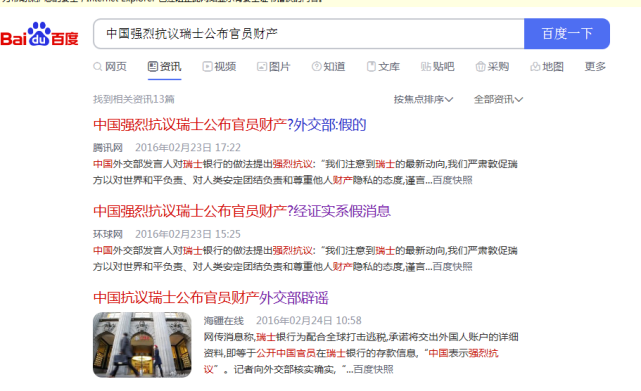This screenshot has width=641, height=391.
Task: Click the date 2016年02月23日 15:25
Action: click(188, 234)
